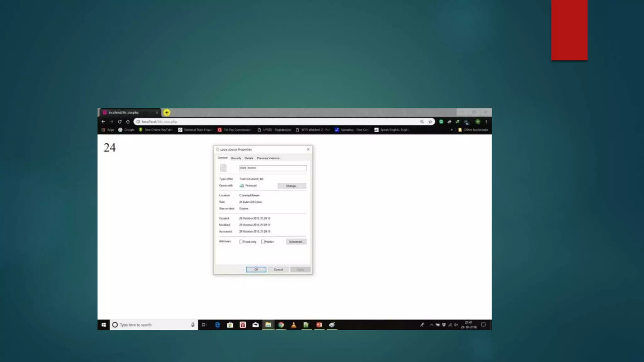The height and width of the screenshot is (362, 644).
Task: Go back to previous page
Action: point(103,122)
